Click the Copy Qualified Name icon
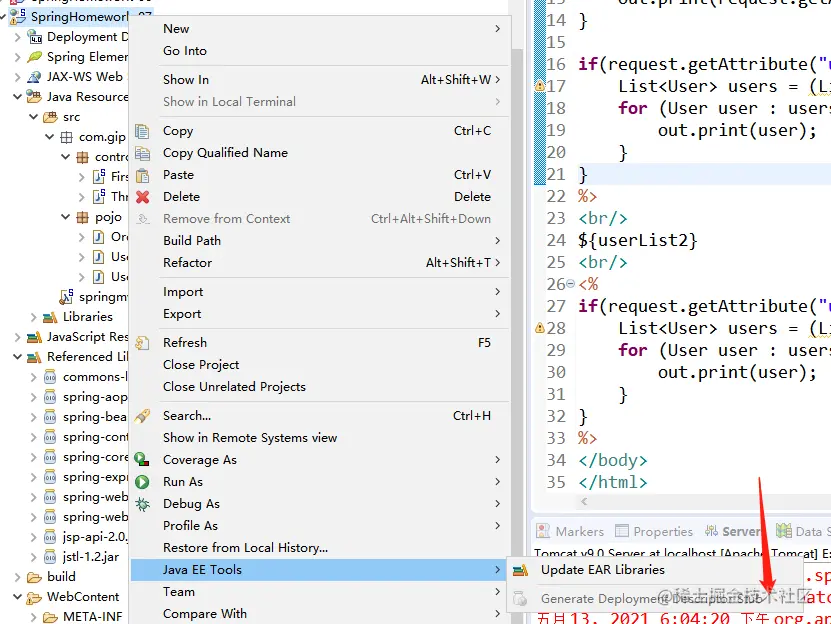 coord(142,153)
